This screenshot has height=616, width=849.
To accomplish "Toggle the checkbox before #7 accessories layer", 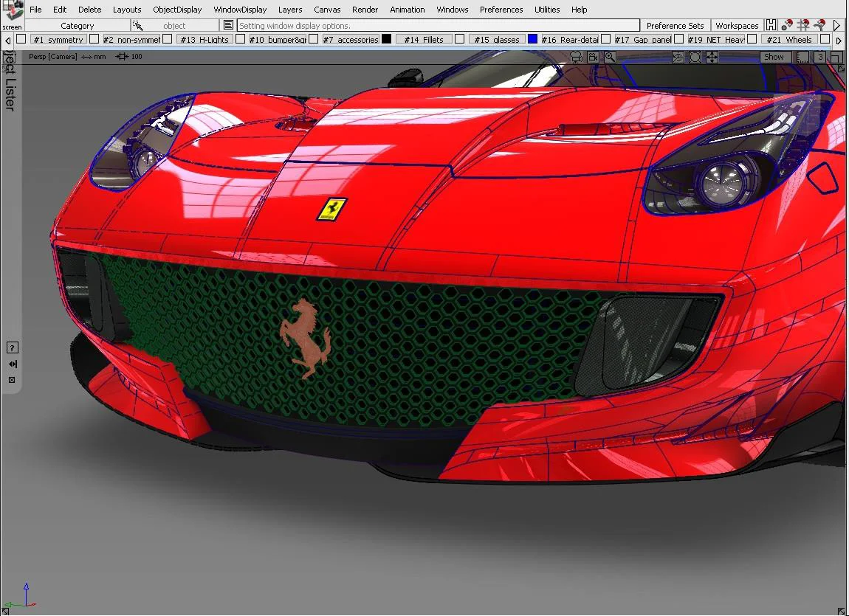I will 314,39.
